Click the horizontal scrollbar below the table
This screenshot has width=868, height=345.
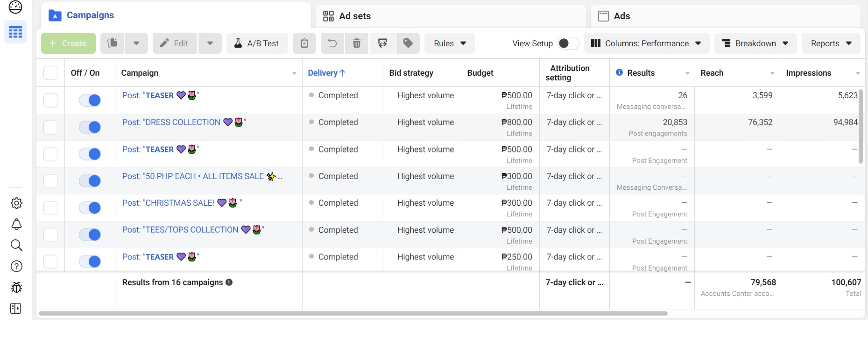click(353, 313)
